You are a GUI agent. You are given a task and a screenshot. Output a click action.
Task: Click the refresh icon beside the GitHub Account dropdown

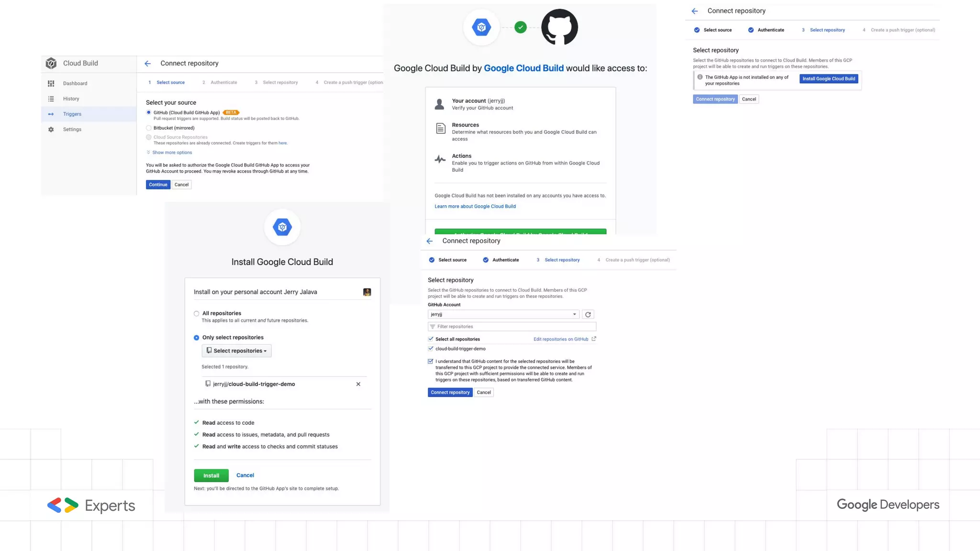click(588, 315)
